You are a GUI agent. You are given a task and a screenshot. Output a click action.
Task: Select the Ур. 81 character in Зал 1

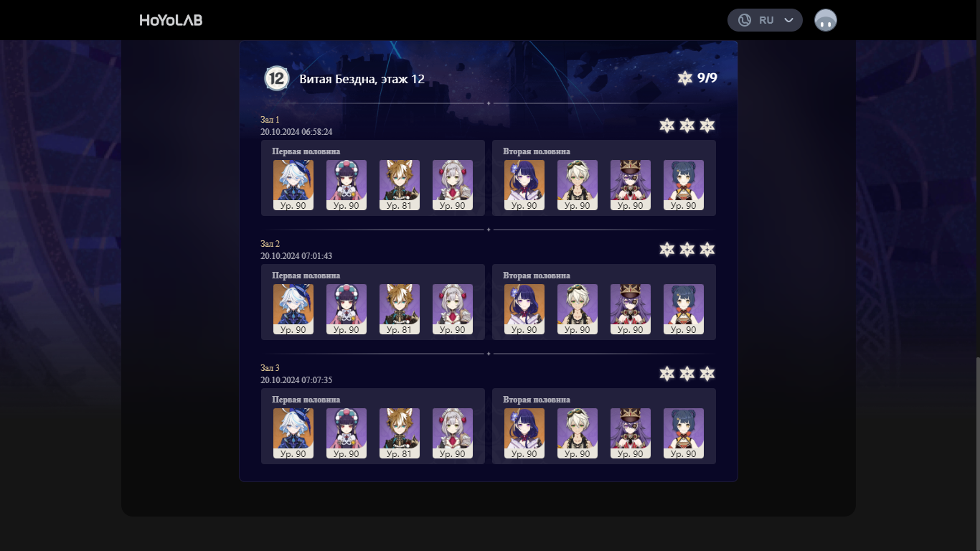coord(400,185)
